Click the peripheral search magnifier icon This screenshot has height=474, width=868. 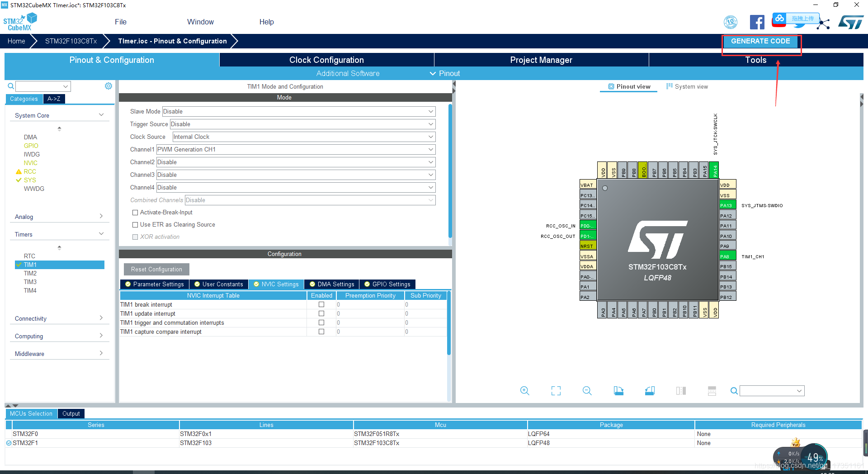pos(11,86)
